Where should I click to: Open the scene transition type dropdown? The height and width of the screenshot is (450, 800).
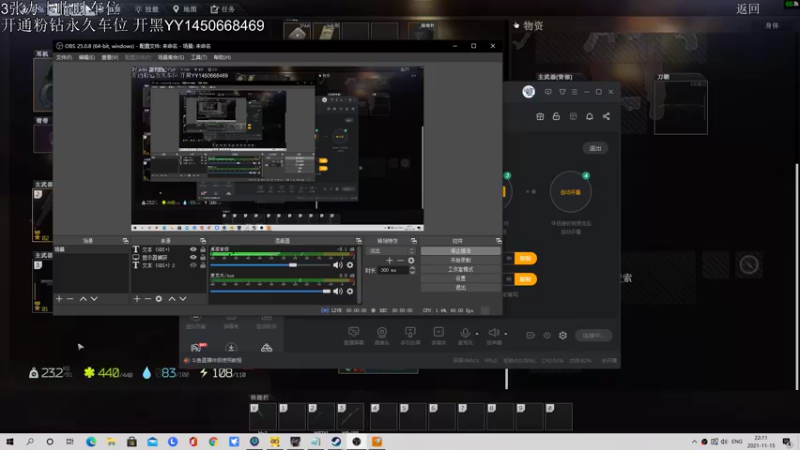click(391, 251)
